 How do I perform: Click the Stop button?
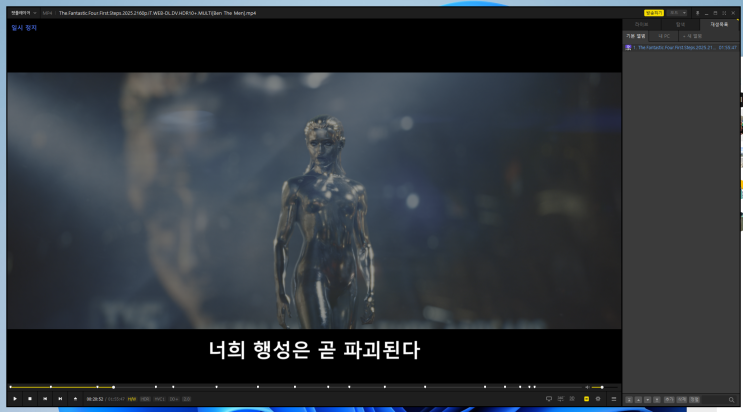coord(30,399)
